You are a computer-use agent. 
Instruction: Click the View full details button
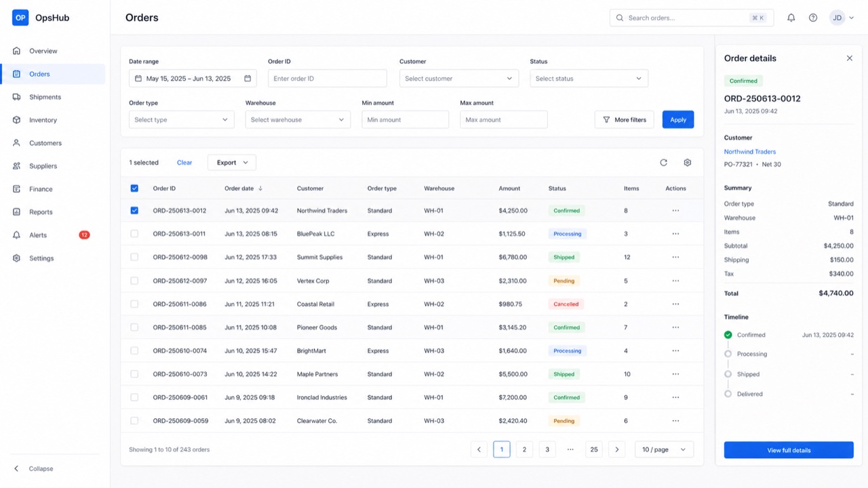click(x=789, y=450)
